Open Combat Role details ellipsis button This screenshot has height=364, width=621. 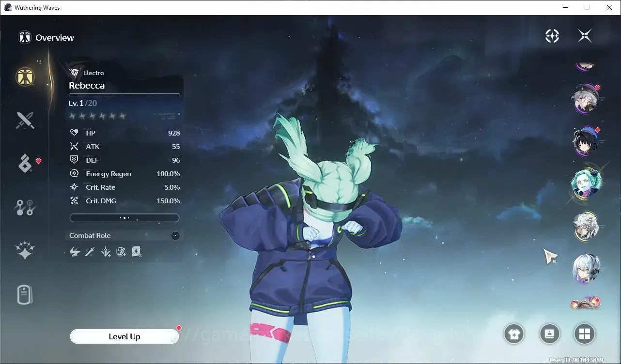click(x=175, y=236)
